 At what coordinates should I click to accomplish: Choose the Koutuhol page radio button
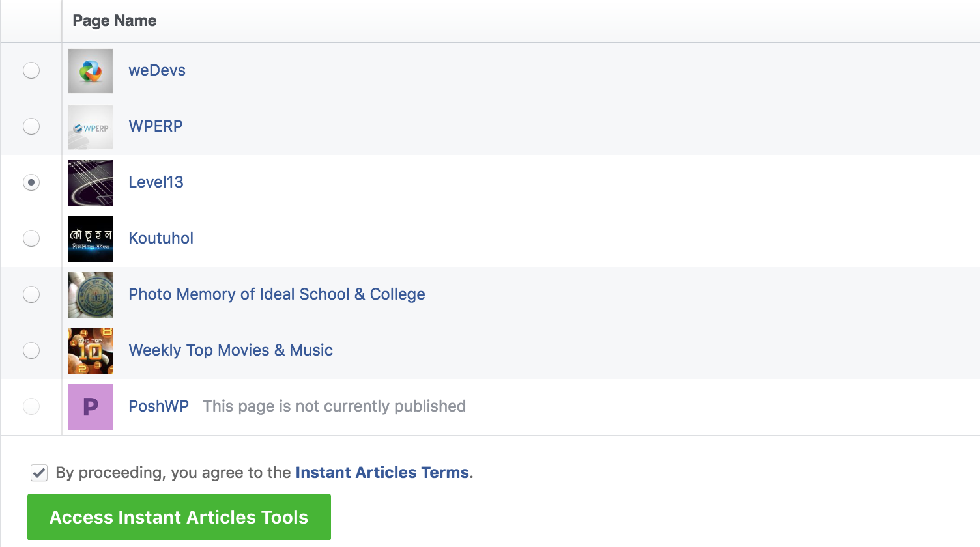(31, 238)
